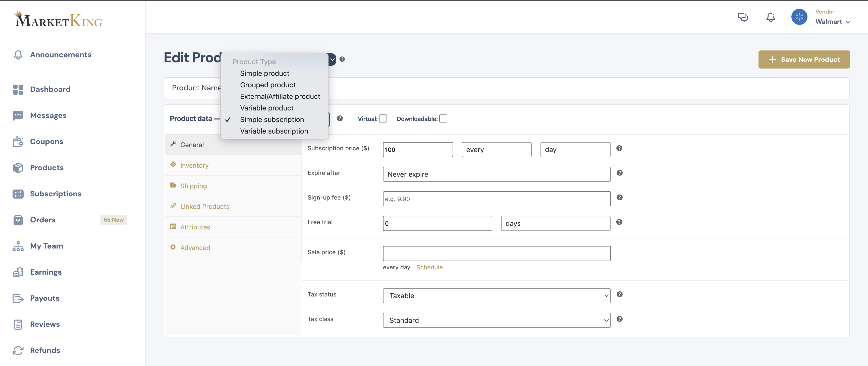
Task: Click help icon for Expire after
Action: coord(619,173)
